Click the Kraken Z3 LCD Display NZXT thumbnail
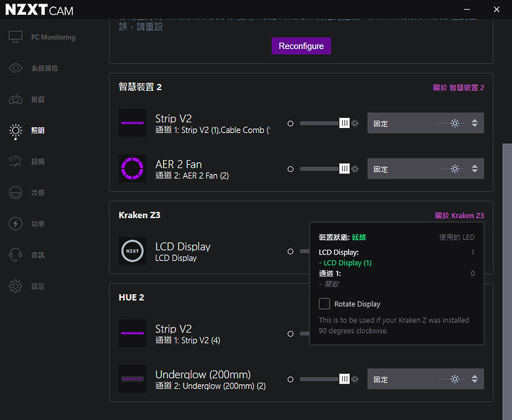 coord(132,251)
